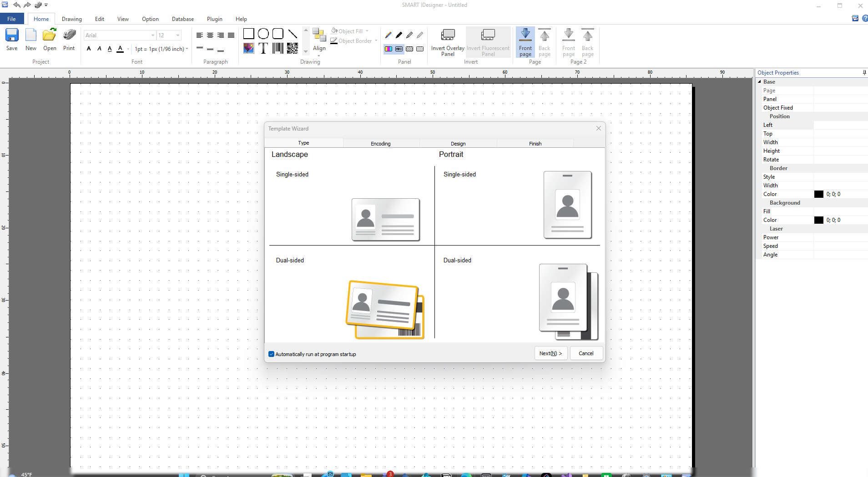Screen dimensions: 868x477
Task: Open the font size dropdown
Action: [x=177, y=35]
